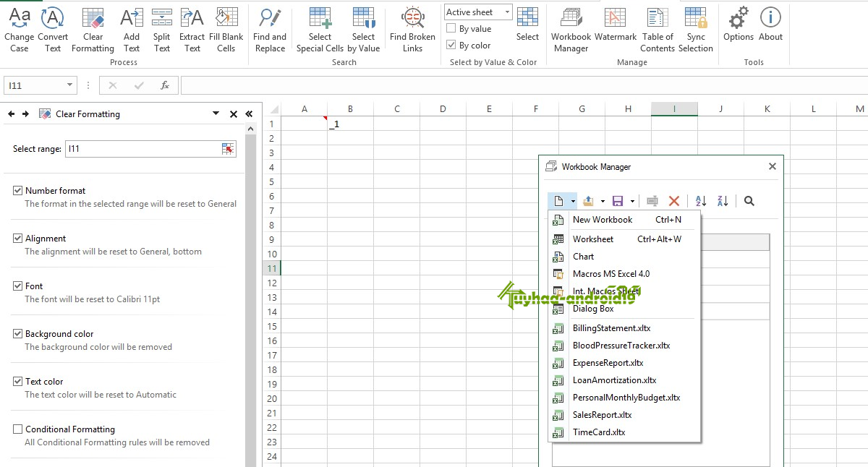Click the fx insert function button
This screenshot has width=868, height=467.
(165, 85)
